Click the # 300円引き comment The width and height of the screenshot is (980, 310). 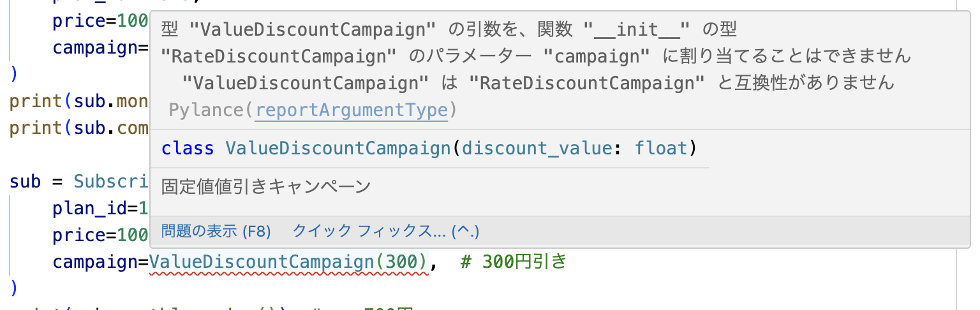pyautogui.click(x=513, y=262)
